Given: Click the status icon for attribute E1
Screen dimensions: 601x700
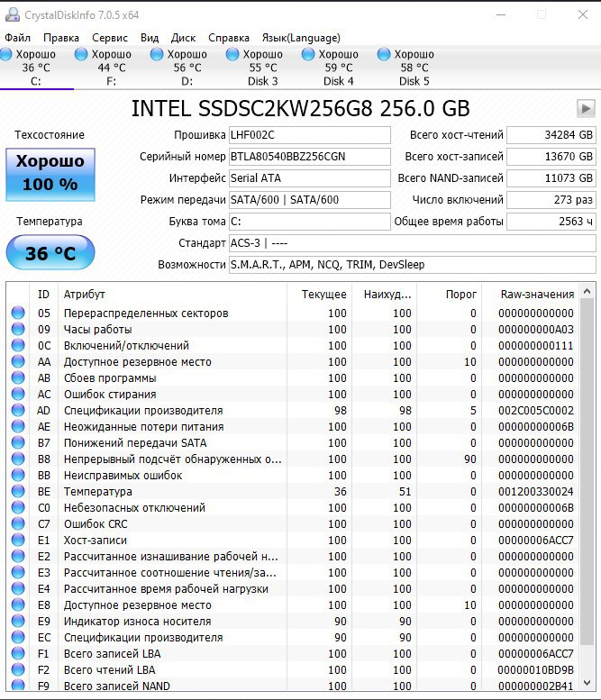Looking at the screenshot, I should pos(18,541).
